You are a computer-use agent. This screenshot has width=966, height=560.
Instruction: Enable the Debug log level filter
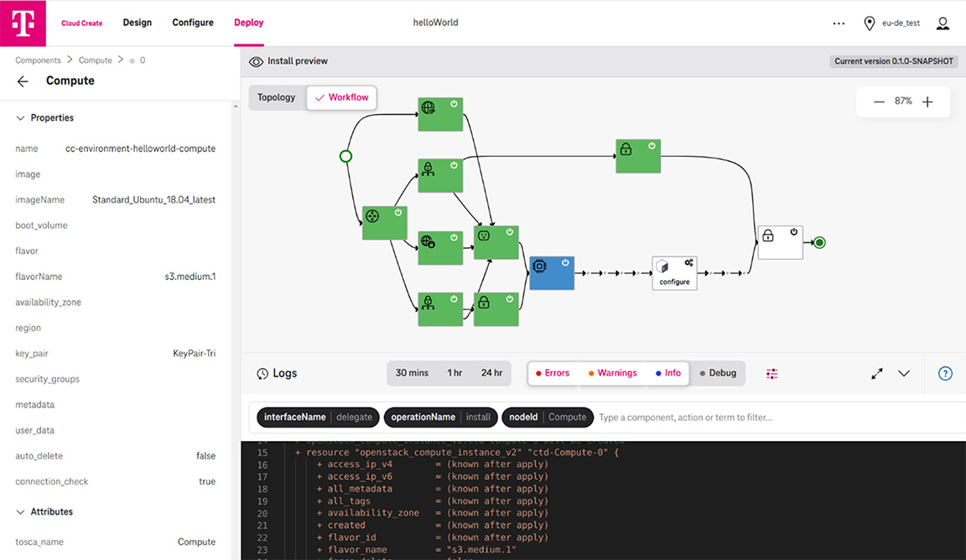tap(718, 373)
